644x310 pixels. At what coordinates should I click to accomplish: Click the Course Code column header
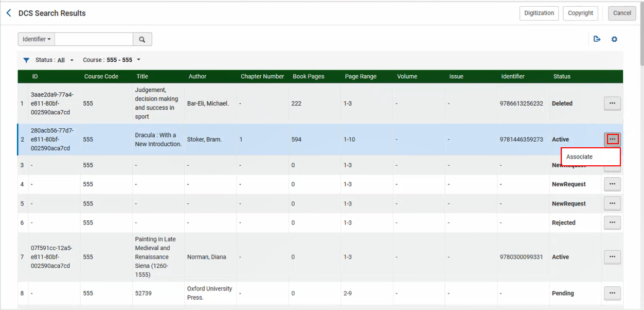pyautogui.click(x=101, y=77)
